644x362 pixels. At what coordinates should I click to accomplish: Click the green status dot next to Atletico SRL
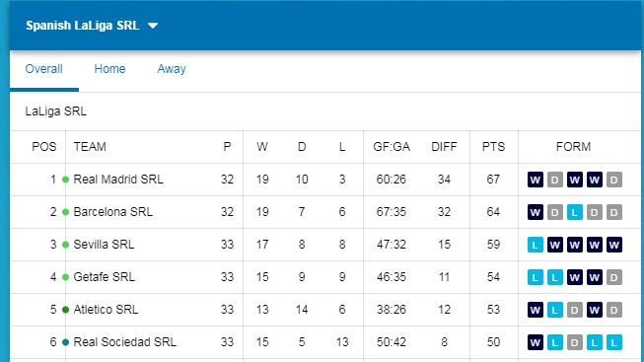click(65, 310)
